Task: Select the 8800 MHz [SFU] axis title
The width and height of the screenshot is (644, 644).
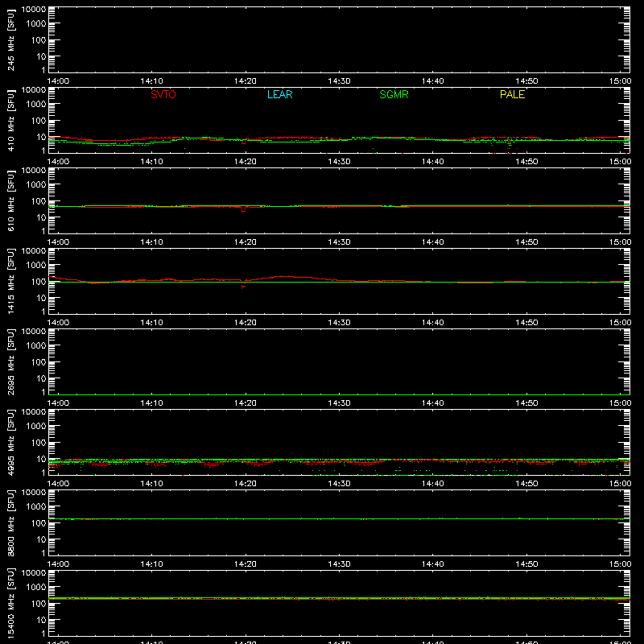Action: tap(10, 522)
